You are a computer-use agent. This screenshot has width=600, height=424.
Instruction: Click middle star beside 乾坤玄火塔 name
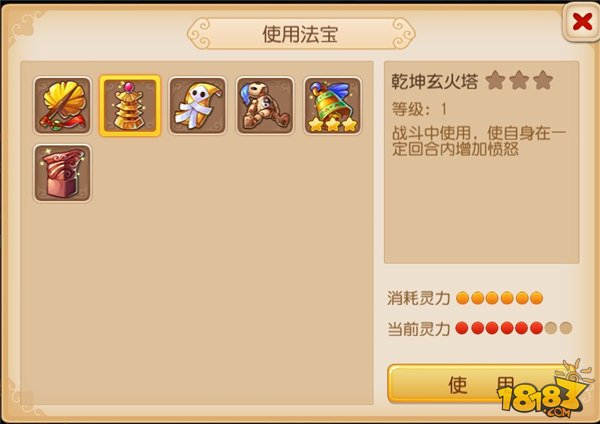click(x=519, y=80)
